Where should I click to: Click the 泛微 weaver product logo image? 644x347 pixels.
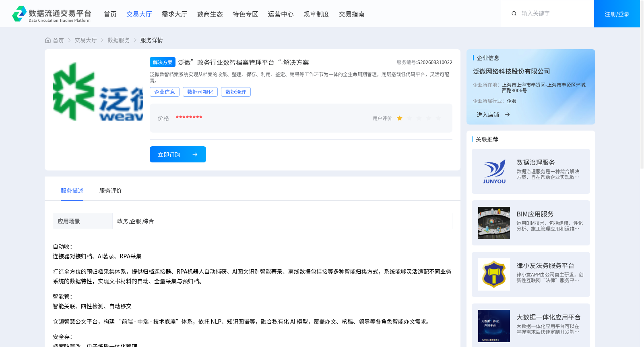(98, 91)
